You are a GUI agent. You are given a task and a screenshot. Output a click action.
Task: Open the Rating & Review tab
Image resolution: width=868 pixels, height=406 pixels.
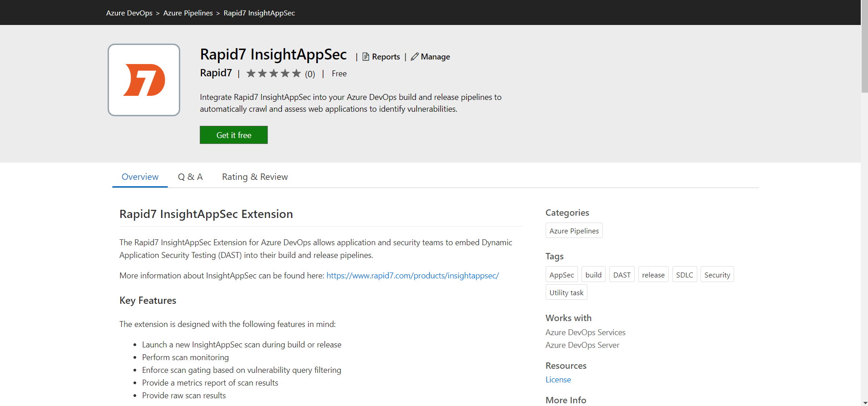(x=255, y=177)
